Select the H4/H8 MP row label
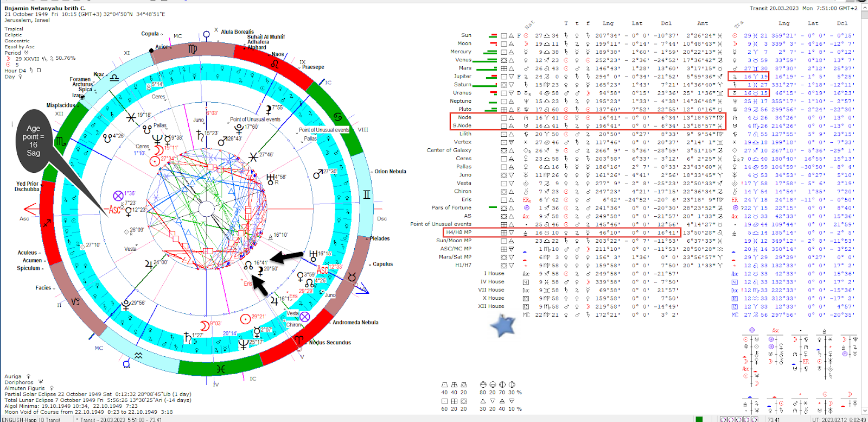 point(459,232)
